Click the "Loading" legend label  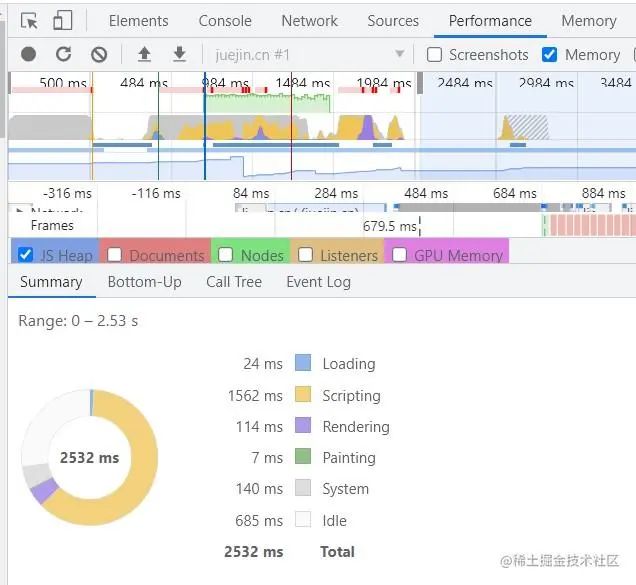[x=349, y=364]
